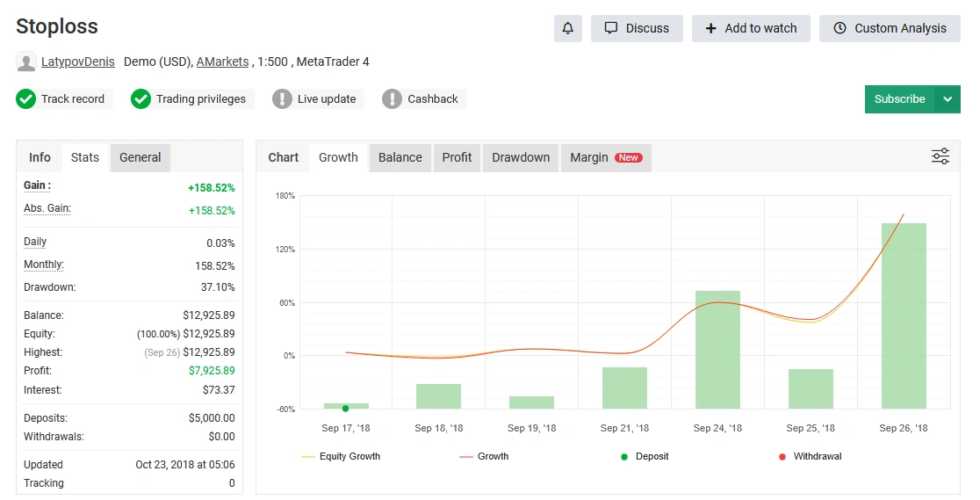Toggle Deposit marker in chart legend

(x=644, y=456)
